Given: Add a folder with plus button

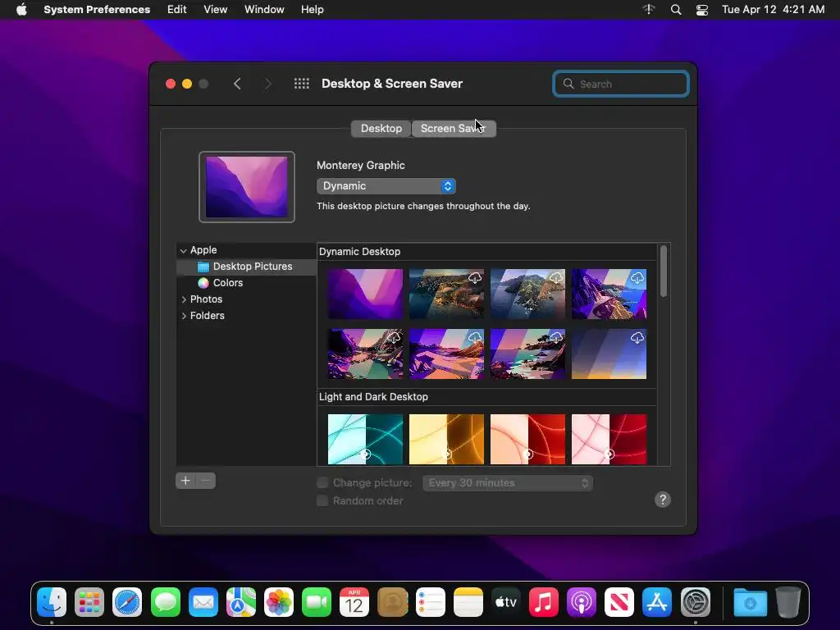Looking at the screenshot, I should click(185, 481).
